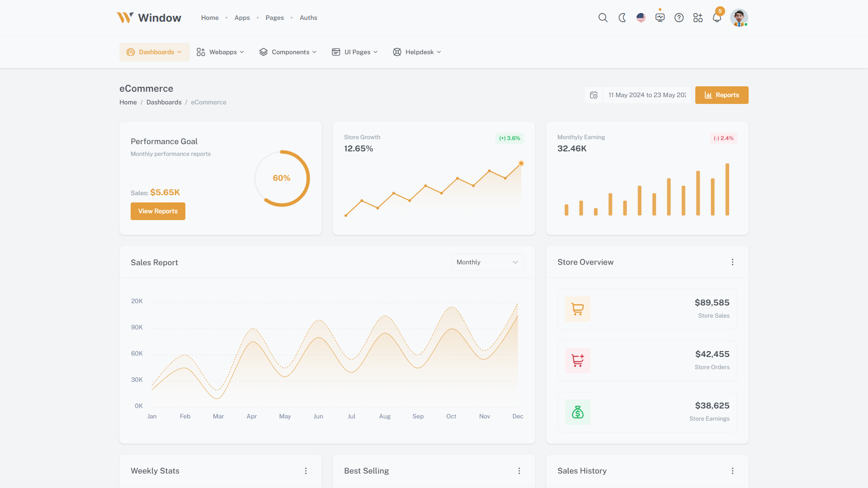This screenshot has height=488, width=868.
Task: Open notifications via the bell icon
Action: pyautogui.click(x=717, y=18)
